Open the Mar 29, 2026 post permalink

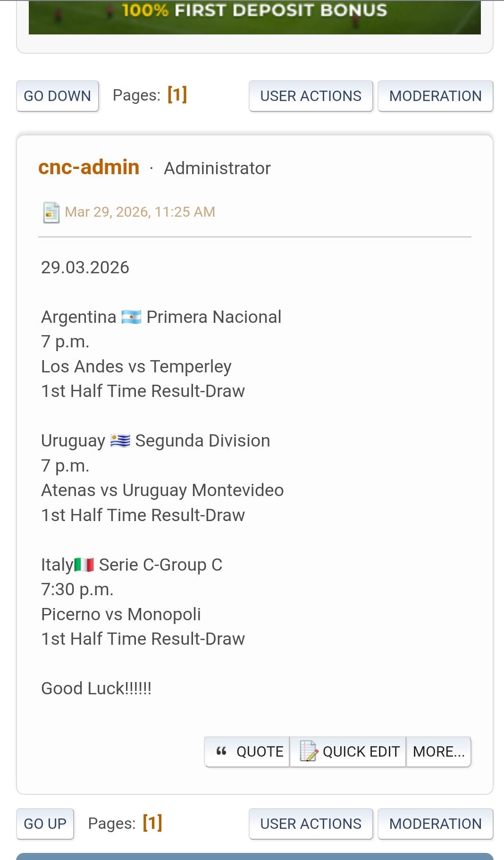coord(140,212)
